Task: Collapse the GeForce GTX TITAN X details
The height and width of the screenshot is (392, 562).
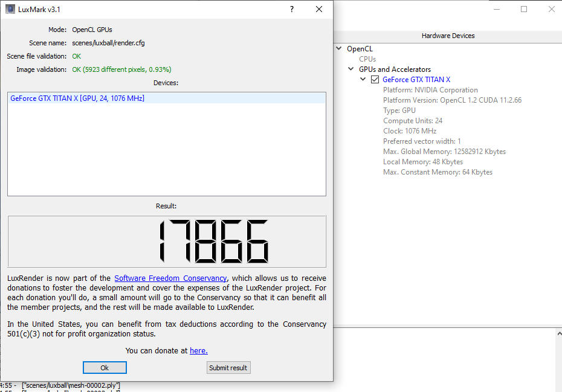Action: [363, 79]
